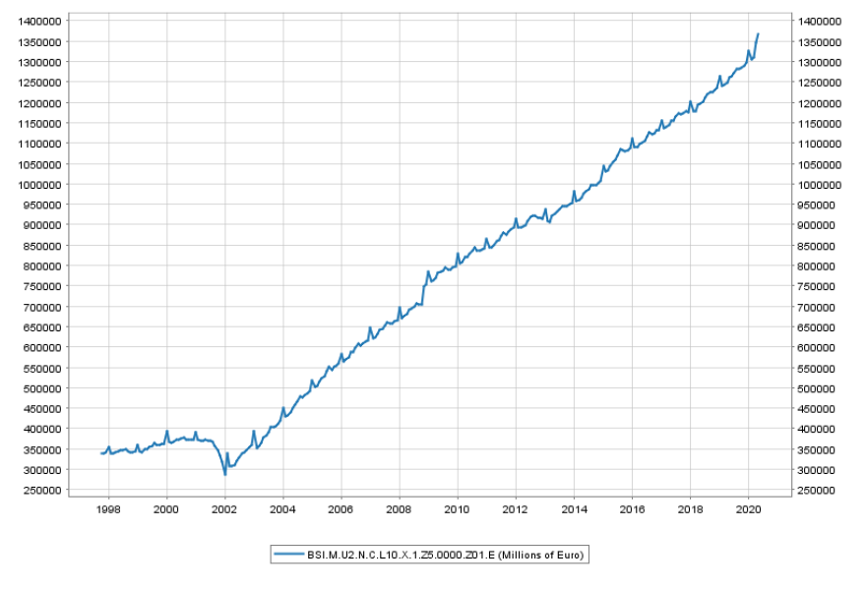Click the lowest dip of the line in 2002

[225, 475]
